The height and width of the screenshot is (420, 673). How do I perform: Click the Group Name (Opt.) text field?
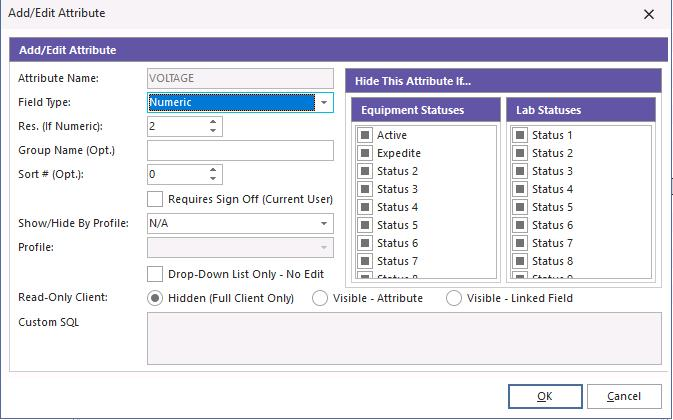pos(240,151)
